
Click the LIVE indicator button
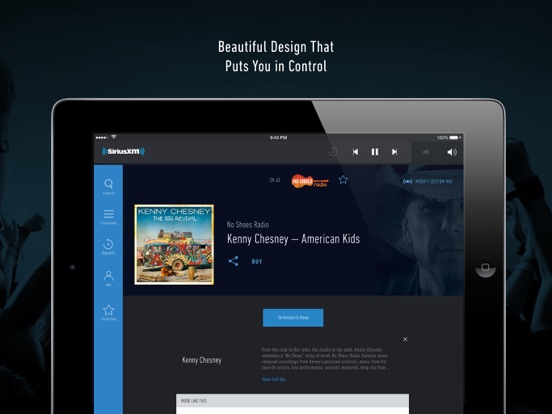[x=425, y=152]
